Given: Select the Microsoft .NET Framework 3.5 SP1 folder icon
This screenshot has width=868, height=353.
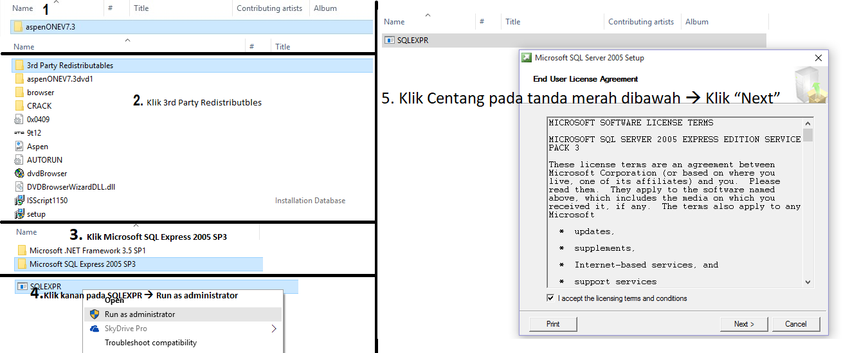Looking at the screenshot, I should tap(22, 251).
